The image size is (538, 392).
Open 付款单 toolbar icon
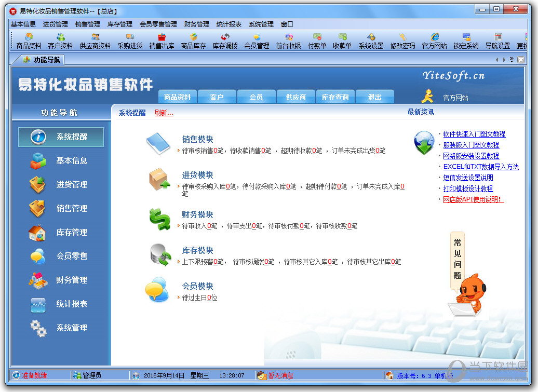317,41
